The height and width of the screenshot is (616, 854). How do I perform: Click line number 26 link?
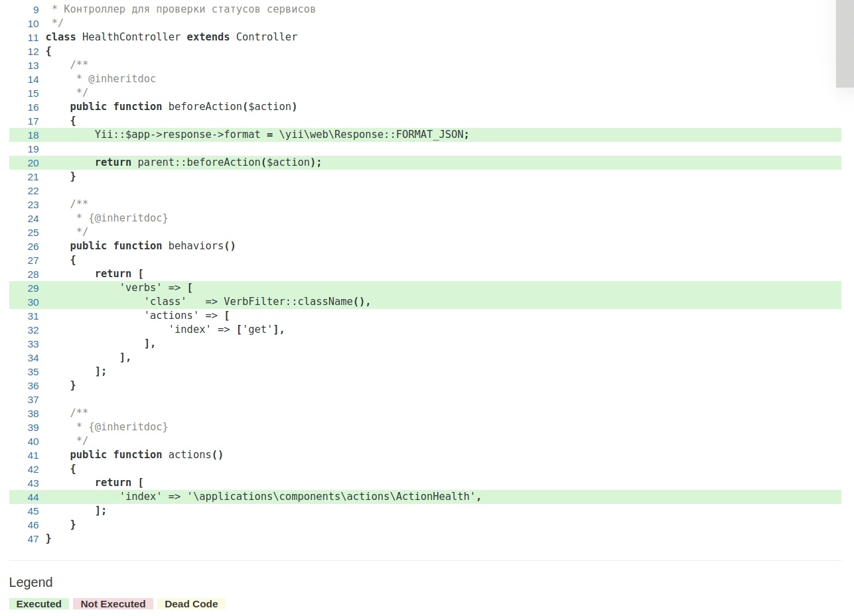[33, 247]
